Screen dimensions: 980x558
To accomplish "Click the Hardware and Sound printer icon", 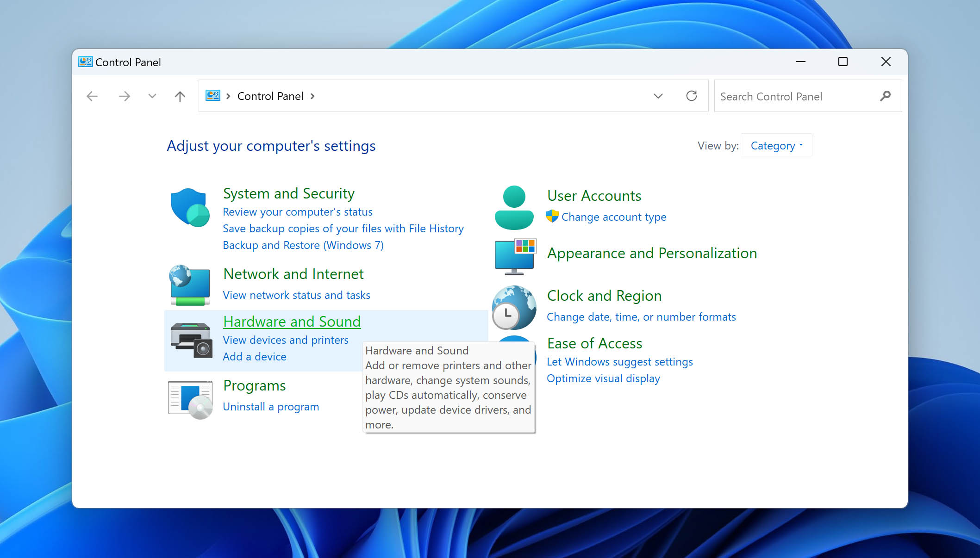I will (x=191, y=341).
